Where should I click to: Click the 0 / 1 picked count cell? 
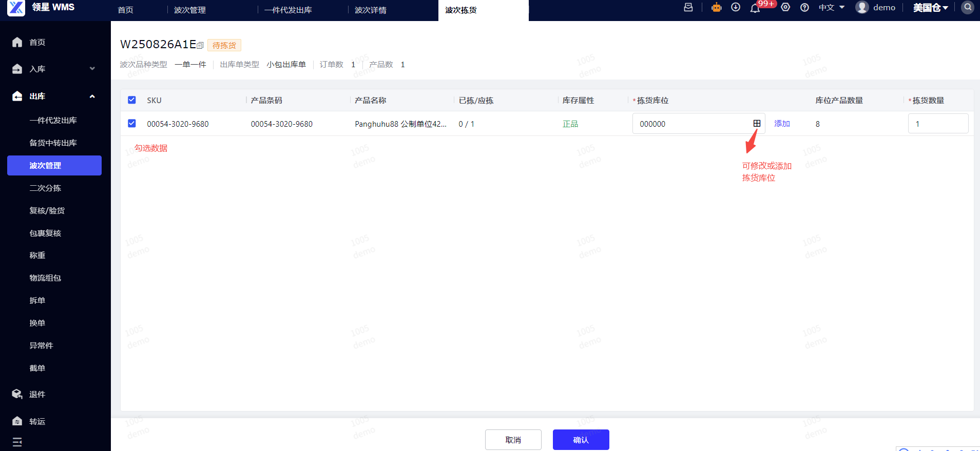coord(467,124)
